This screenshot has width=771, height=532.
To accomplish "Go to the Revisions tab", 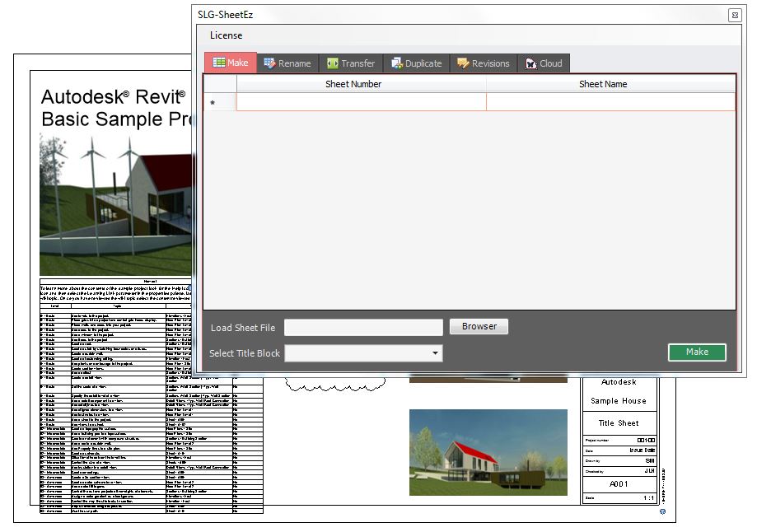I will (x=484, y=63).
